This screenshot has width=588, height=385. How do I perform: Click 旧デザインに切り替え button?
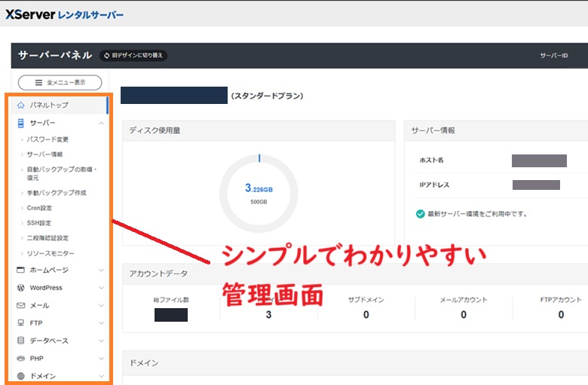[x=133, y=56]
